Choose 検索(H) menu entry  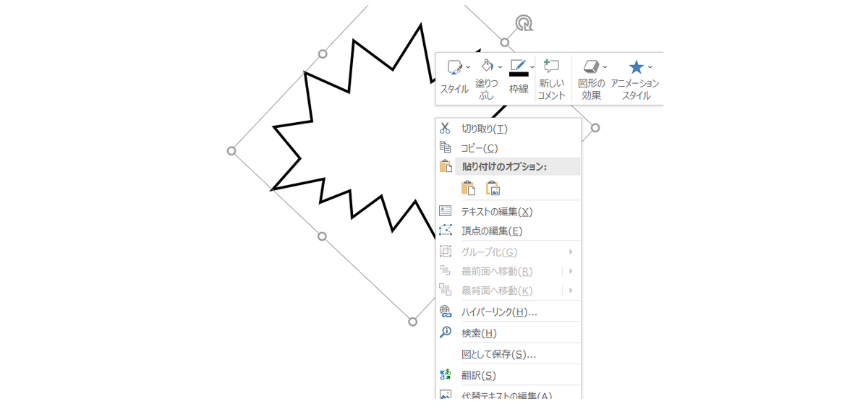pyautogui.click(x=509, y=333)
